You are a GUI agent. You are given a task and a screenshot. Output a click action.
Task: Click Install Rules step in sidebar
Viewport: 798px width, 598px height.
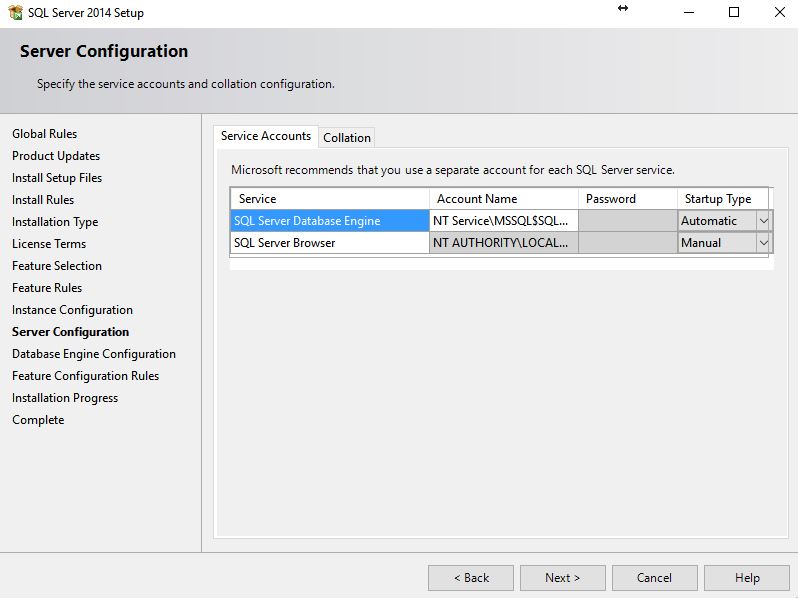(43, 200)
